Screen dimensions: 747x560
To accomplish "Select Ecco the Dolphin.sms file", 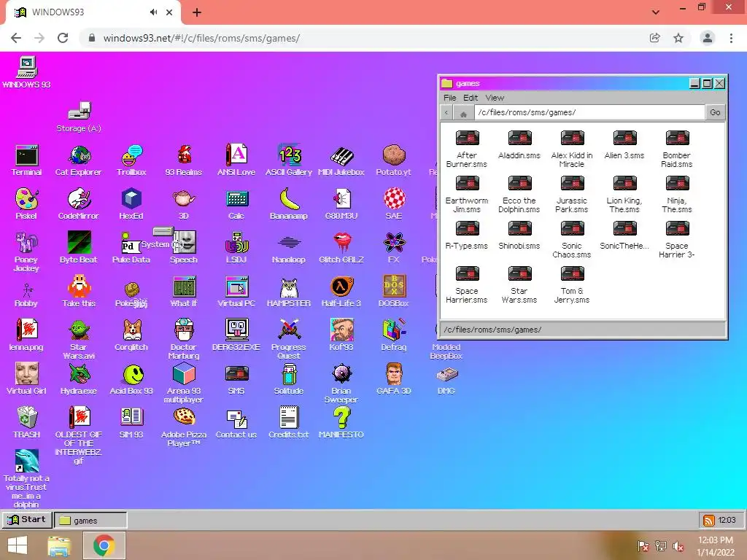I will click(x=519, y=194).
